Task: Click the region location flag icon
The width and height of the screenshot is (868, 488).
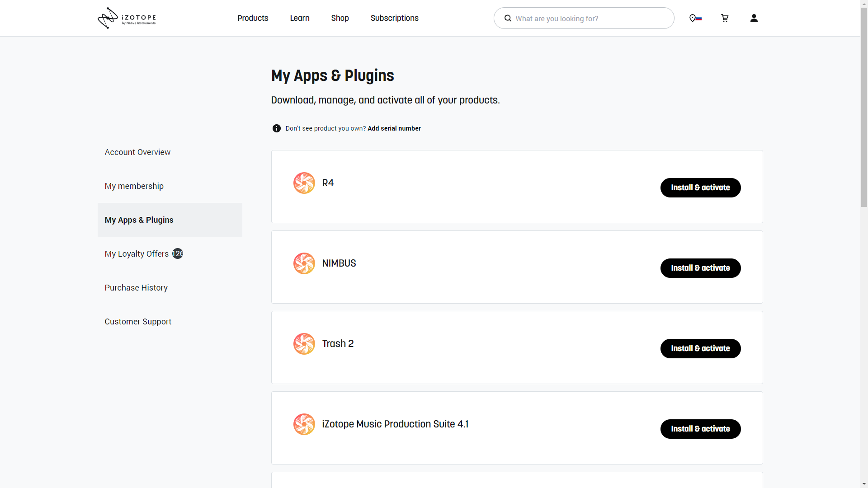Action: [695, 18]
